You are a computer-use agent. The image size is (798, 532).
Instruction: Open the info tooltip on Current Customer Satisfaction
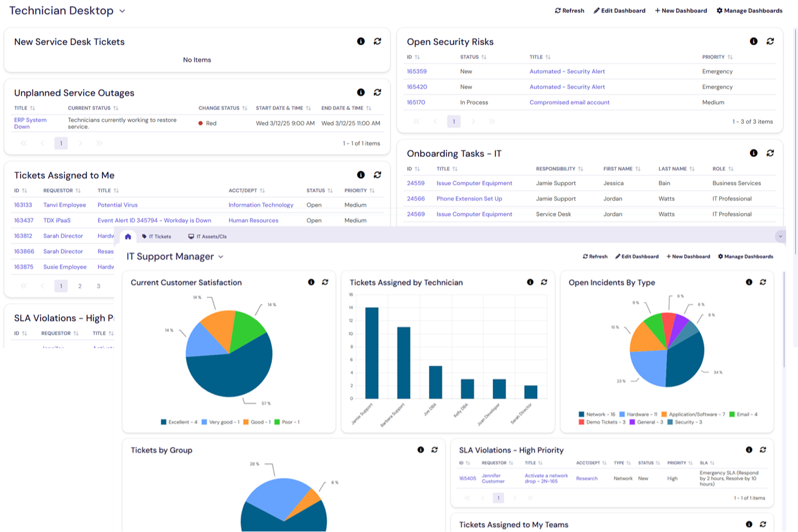311,282
